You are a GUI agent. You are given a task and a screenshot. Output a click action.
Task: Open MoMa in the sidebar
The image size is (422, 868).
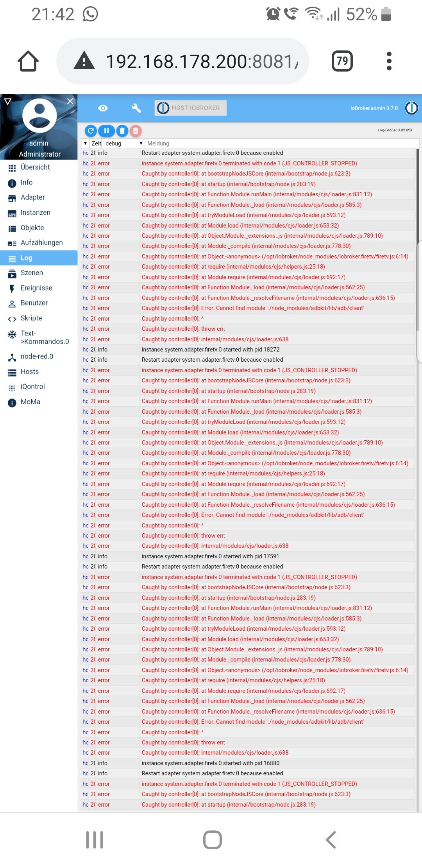[39, 402]
